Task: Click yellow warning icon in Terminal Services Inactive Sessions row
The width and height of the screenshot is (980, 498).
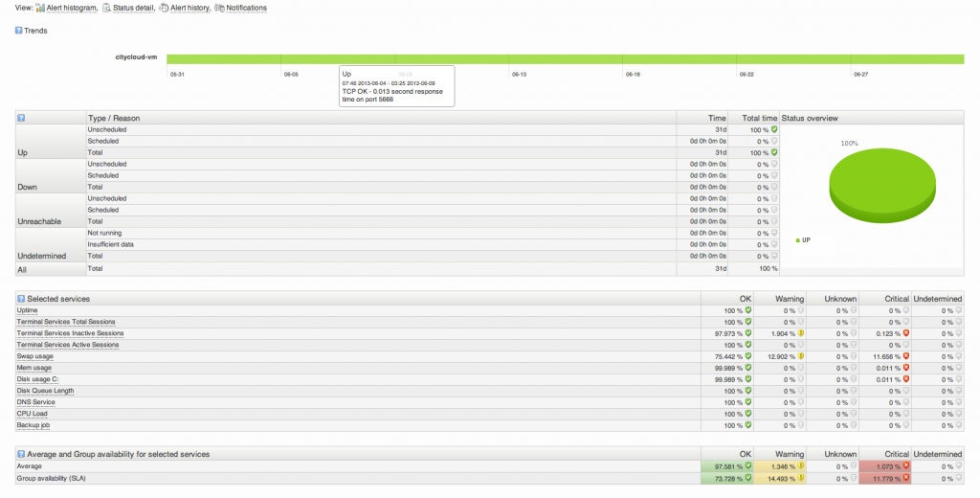Action: pos(801,333)
